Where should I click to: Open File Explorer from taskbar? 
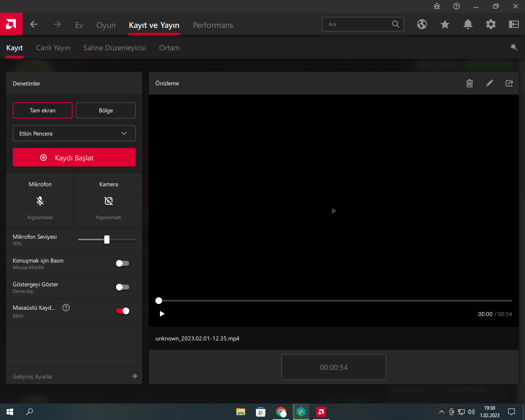coord(241,412)
